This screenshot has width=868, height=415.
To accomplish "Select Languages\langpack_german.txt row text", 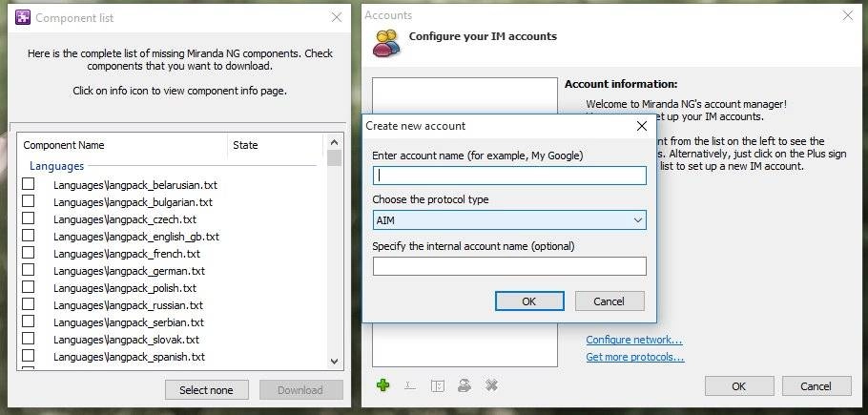I will coord(129,271).
